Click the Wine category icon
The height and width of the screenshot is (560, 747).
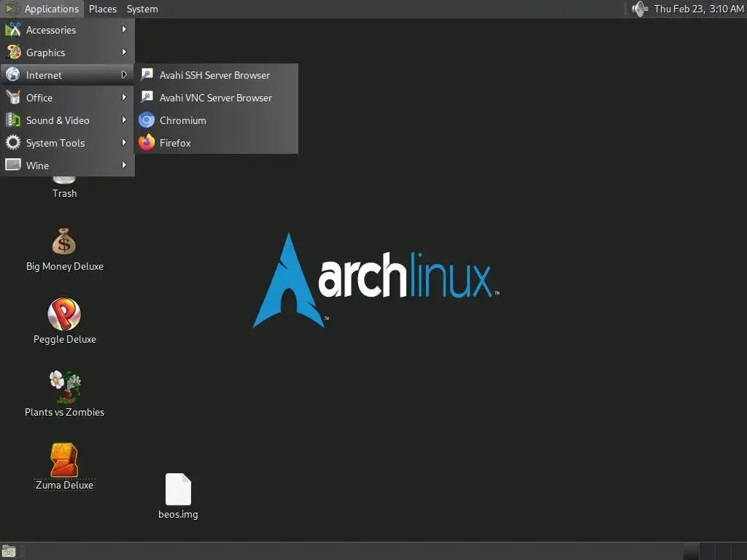[13, 166]
